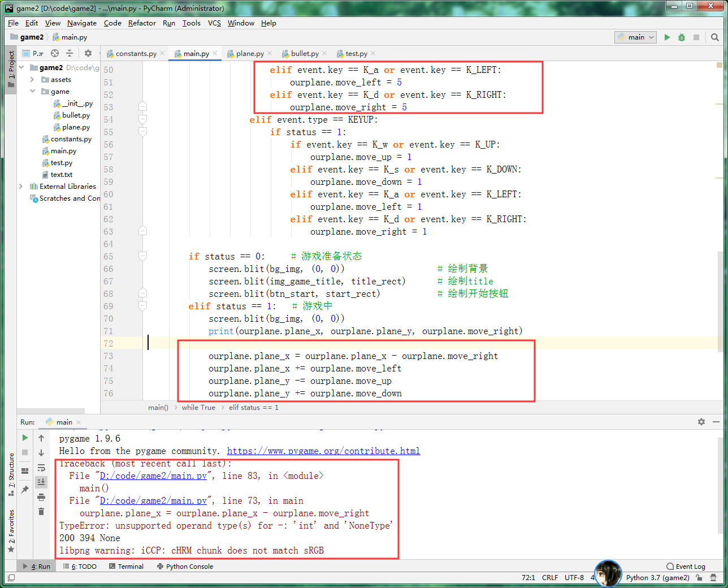Click the read-only lock icon in status bar
The image size is (728, 588).
tap(699, 578)
